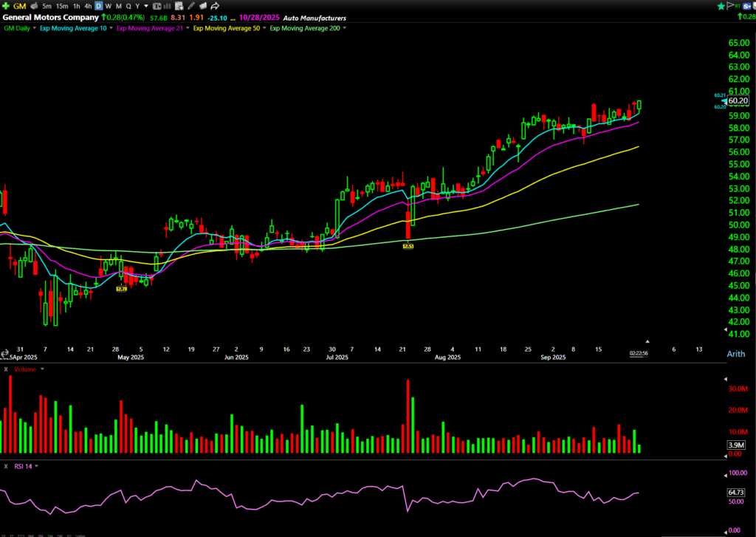The height and width of the screenshot is (537, 756).
Task: Toggle the Arith scale mode
Action: click(x=735, y=355)
